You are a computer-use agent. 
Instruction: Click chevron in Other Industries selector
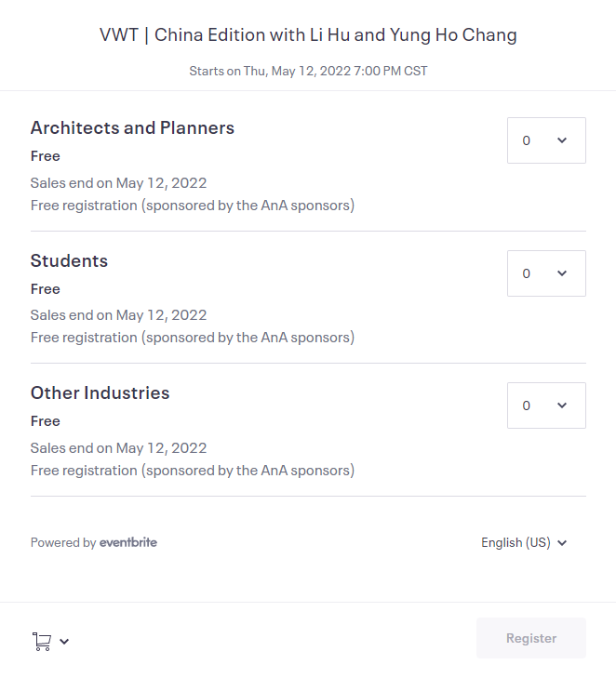562,405
